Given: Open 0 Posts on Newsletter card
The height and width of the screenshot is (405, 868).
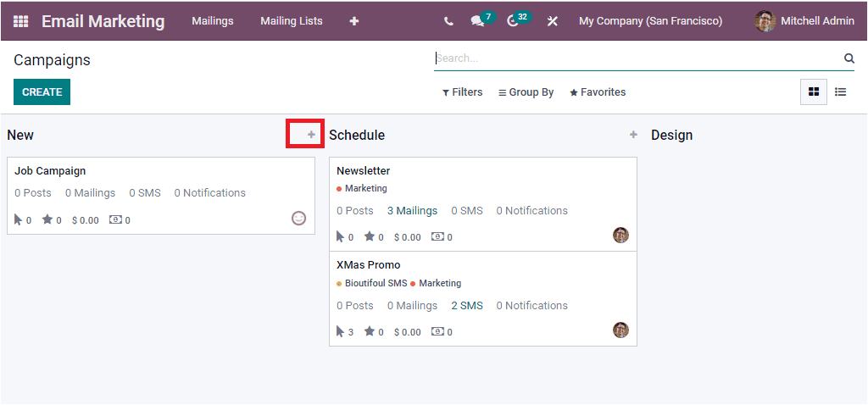Looking at the screenshot, I should point(355,211).
